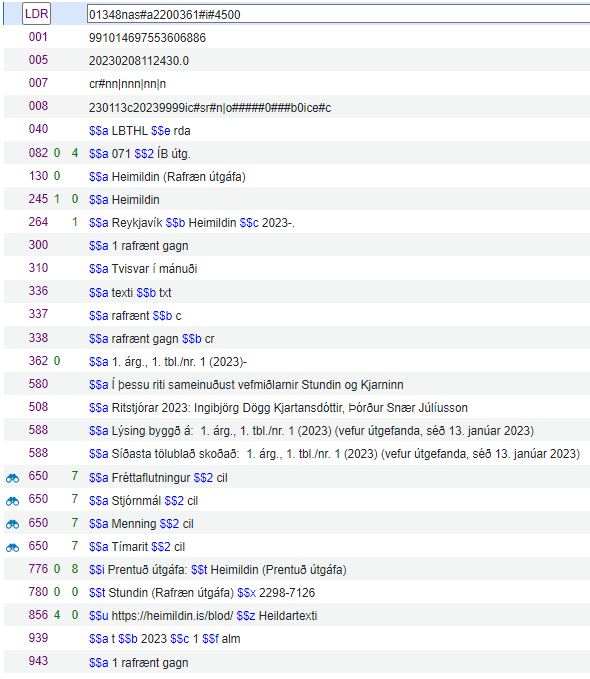Select the 007 field value cr#nn|nnn|nn|n
This screenshot has height=679, width=590.
click(127, 84)
